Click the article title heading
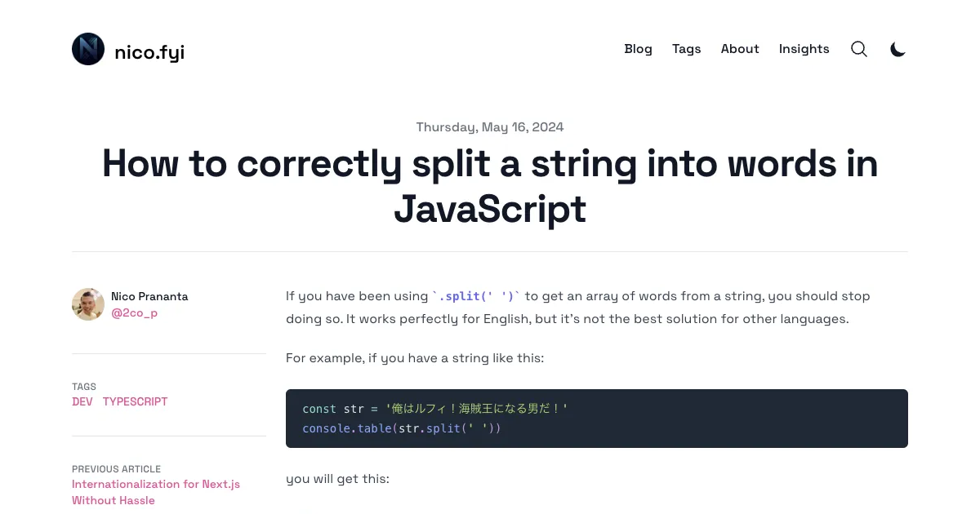 tap(490, 185)
